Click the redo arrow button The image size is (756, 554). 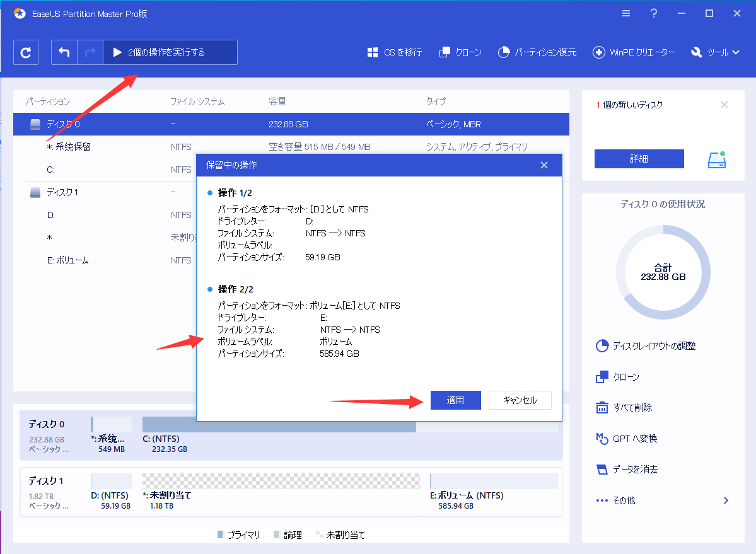pyautogui.click(x=90, y=52)
